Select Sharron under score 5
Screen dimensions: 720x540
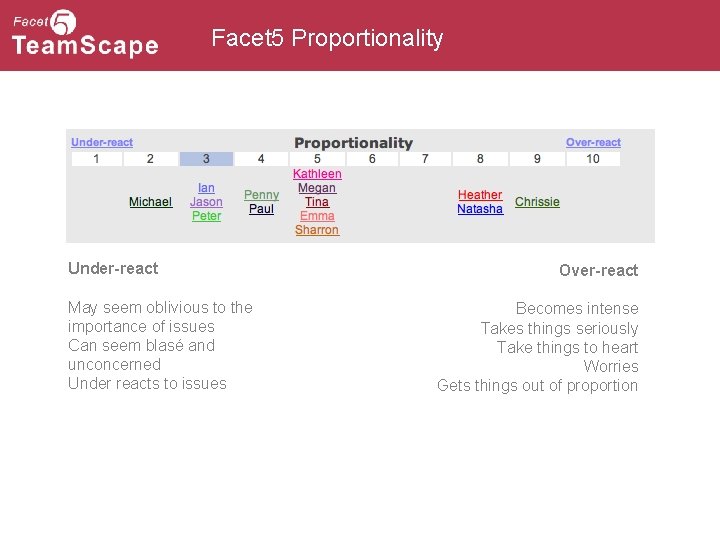(x=317, y=230)
